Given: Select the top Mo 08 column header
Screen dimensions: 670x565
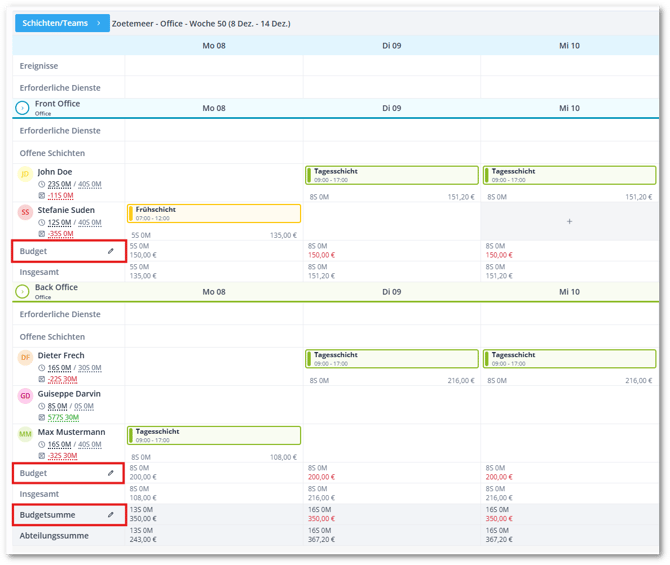Looking at the screenshot, I should (214, 45).
